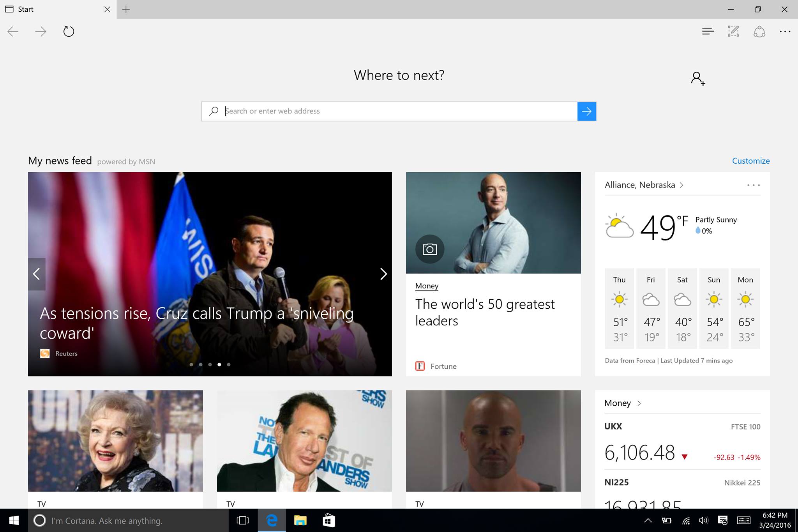Click the Money category link on Fortune card
Screen dimensions: 798x532
427,286
